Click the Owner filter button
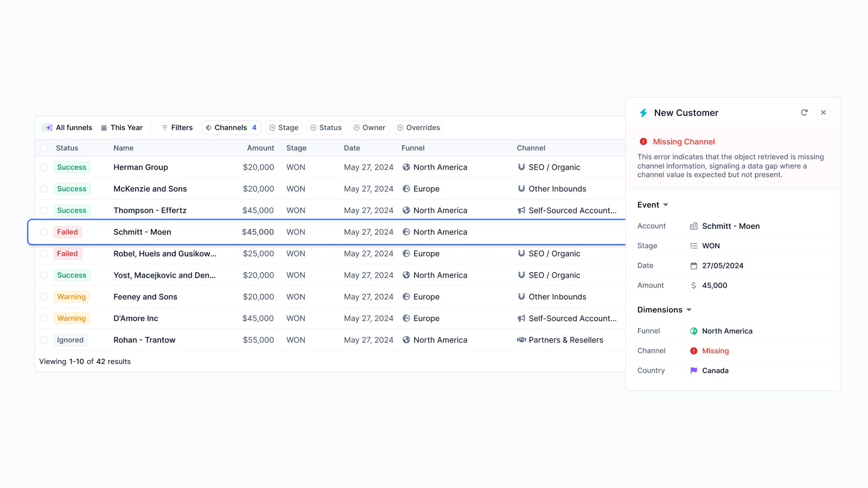This screenshot has width=868, height=488. click(x=369, y=127)
